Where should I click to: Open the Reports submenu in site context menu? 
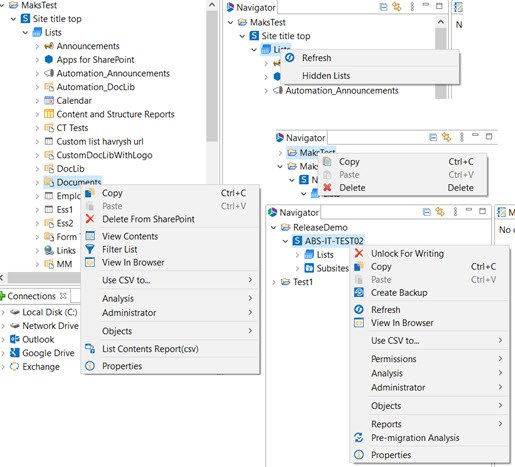430,424
